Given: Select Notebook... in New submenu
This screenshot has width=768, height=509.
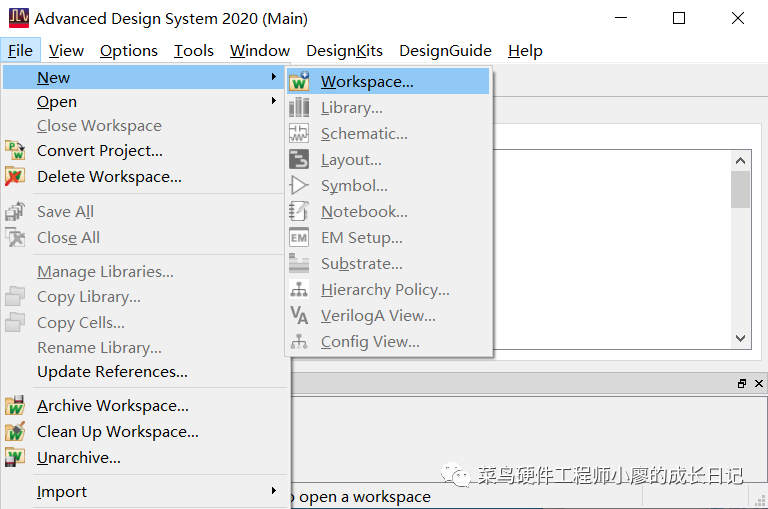Looking at the screenshot, I should click(388, 211).
